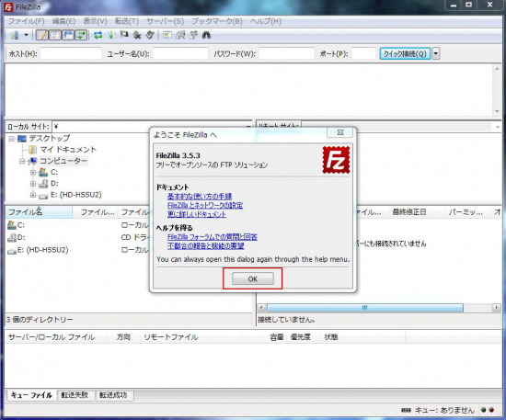Click the C: drive icon in the tree
This screenshot has height=420, width=506.
(x=43, y=173)
